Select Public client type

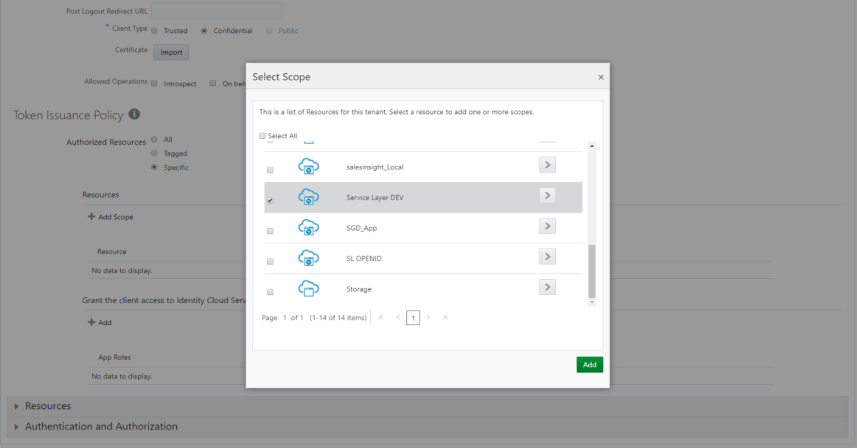coord(269,31)
